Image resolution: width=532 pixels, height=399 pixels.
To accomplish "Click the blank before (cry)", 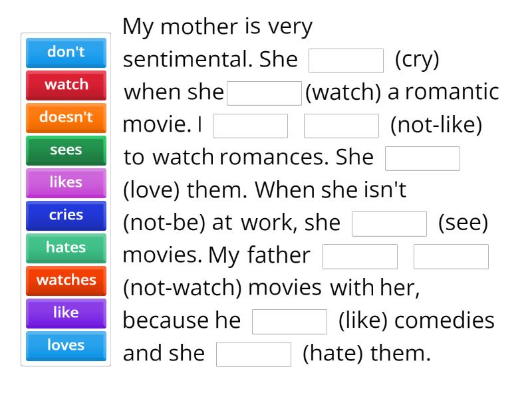I will point(346,61).
